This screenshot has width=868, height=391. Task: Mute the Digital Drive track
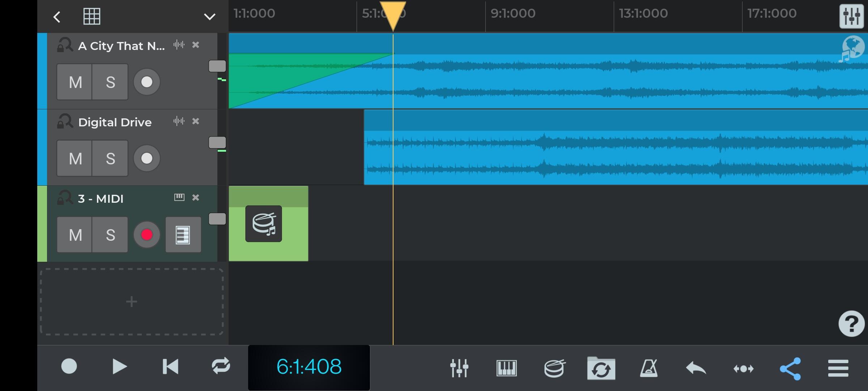[75, 158]
